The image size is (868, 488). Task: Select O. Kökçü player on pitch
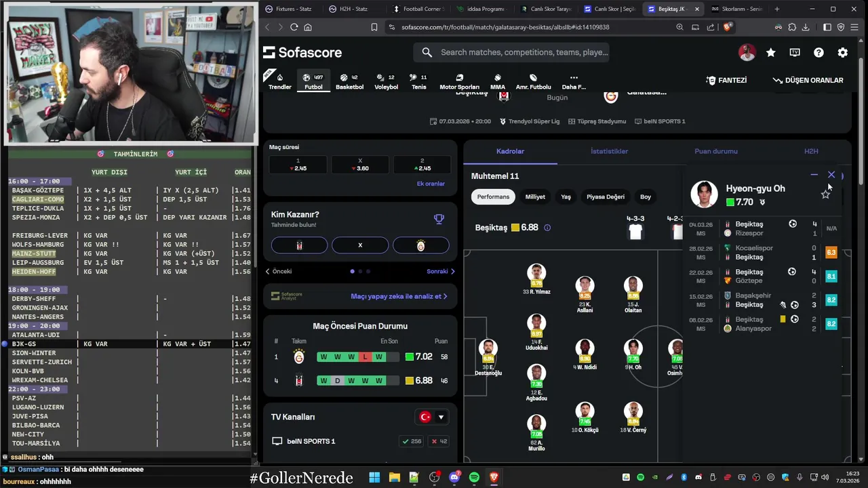585,418
